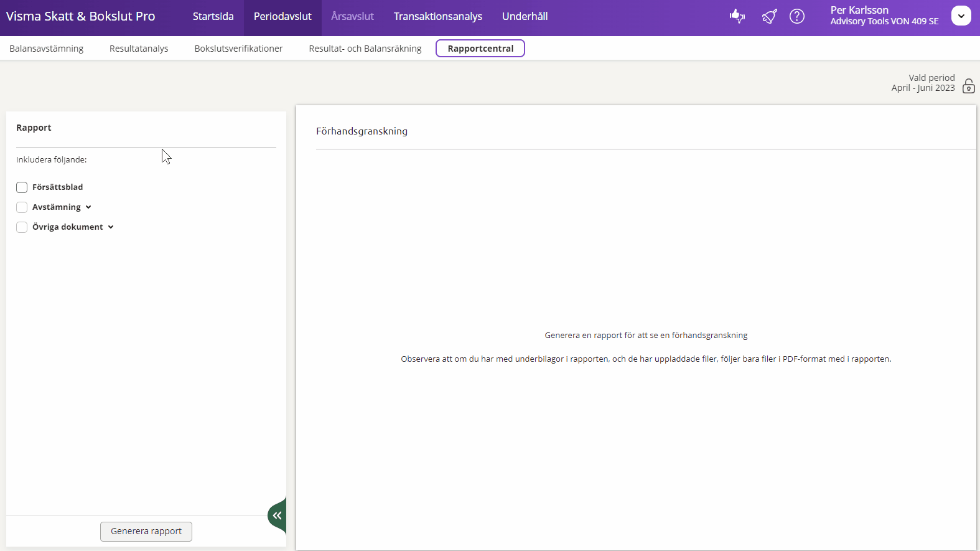This screenshot has height=551, width=980.
Task: Check the Övriga dokument checkbox
Action: tap(22, 227)
